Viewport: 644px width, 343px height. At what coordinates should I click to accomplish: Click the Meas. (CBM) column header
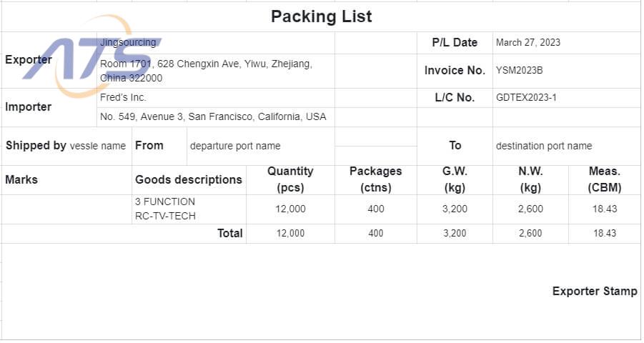click(x=605, y=179)
